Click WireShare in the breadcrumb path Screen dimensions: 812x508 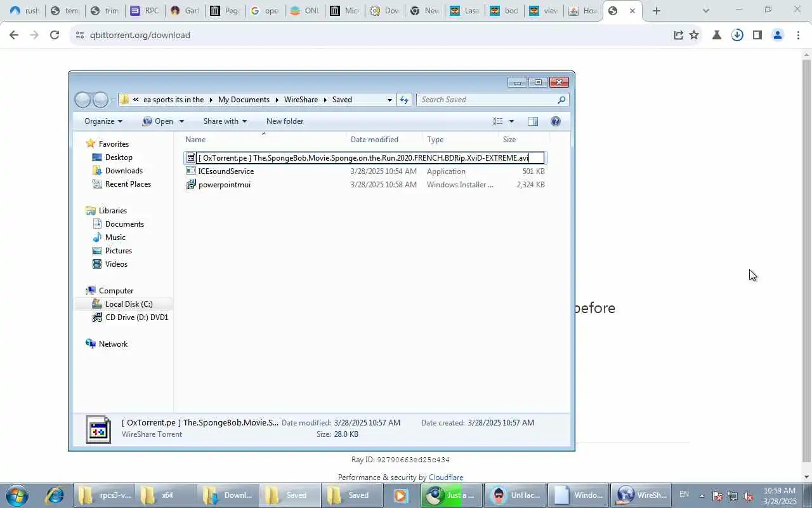[x=301, y=100]
